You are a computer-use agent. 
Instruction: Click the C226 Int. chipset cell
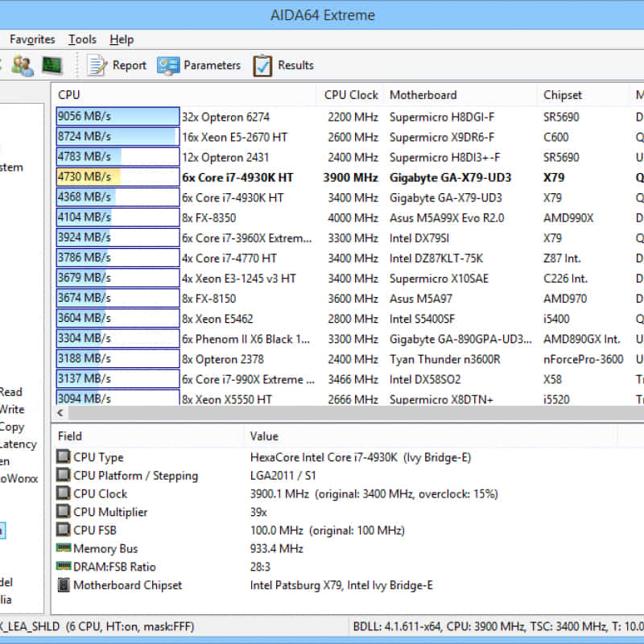565,279
